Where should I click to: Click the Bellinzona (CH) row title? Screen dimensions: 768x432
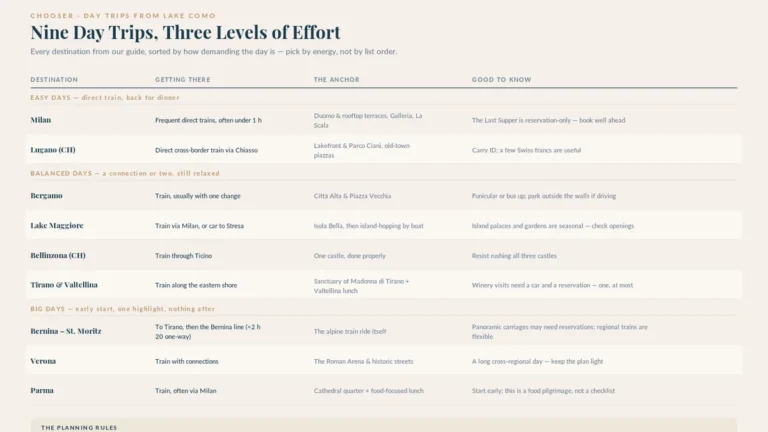58,255
